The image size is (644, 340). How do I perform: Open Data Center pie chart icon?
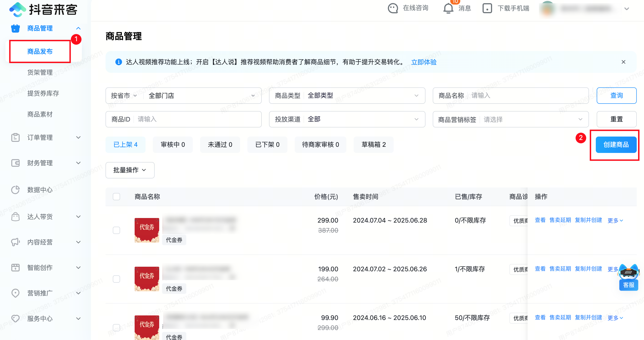coord(15,190)
